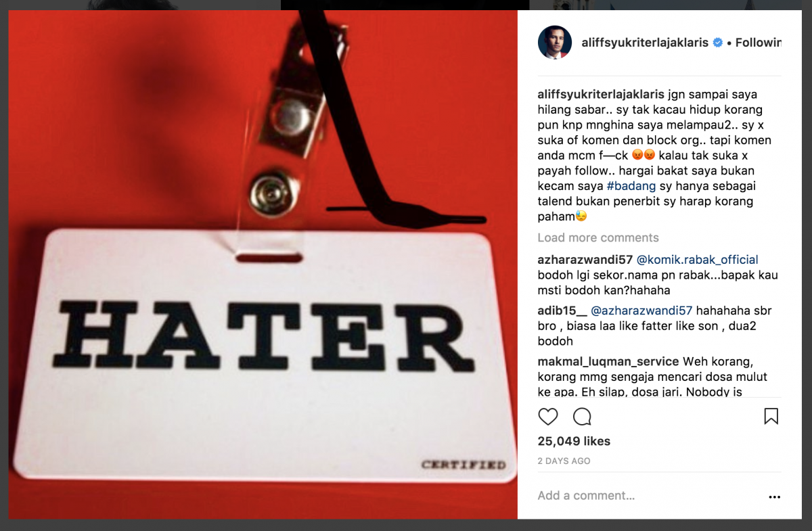Open the comment bubble icon
The image size is (812, 531).
pos(582,416)
